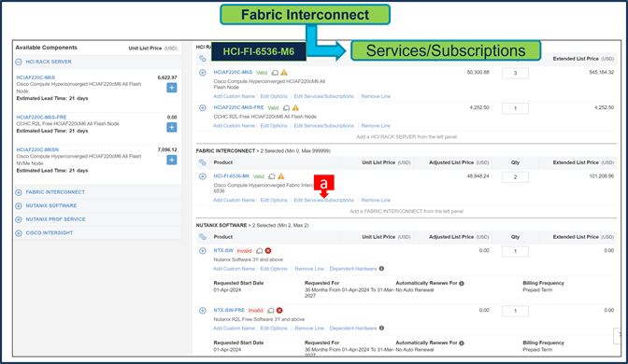
Task: Add HCIAF220C-M6SN using its blue plus button
Action: [171, 160]
